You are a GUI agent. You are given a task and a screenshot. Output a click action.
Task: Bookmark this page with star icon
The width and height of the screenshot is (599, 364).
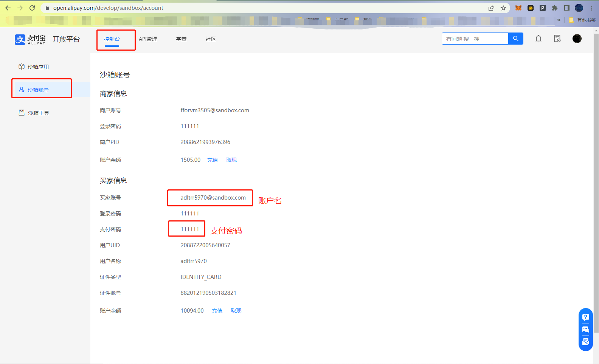point(503,8)
